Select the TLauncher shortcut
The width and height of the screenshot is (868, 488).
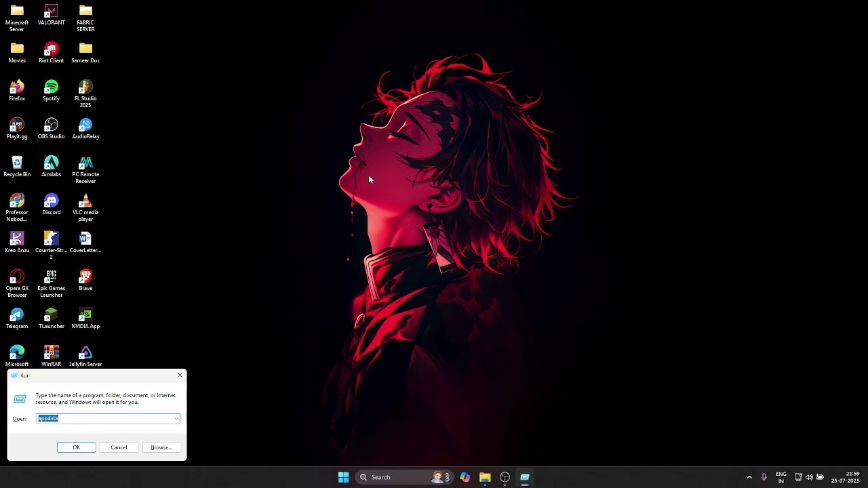pyautogui.click(x=52, y=318)
